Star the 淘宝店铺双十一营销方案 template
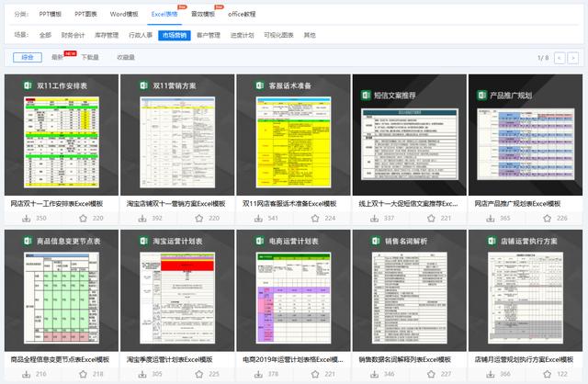This screenshot has width=588, height=384. click(x=199, y=219)
